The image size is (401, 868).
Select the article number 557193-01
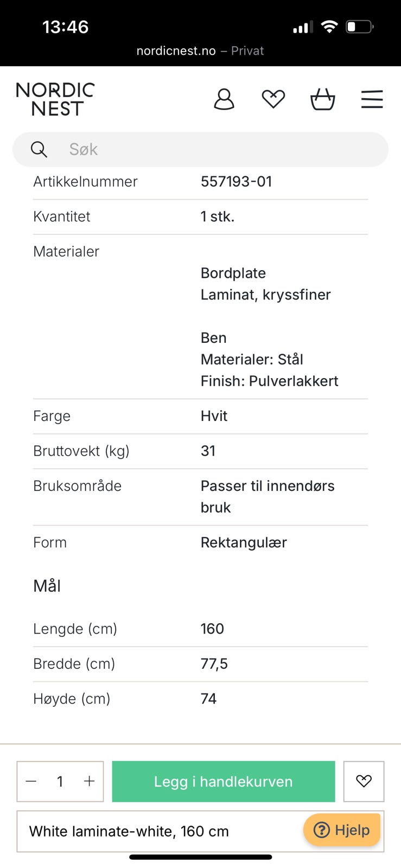pyautogui.click(x=237, y=181)
